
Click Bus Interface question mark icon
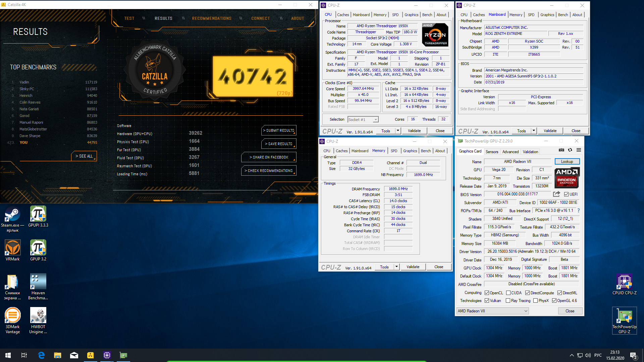click(579, 210)
